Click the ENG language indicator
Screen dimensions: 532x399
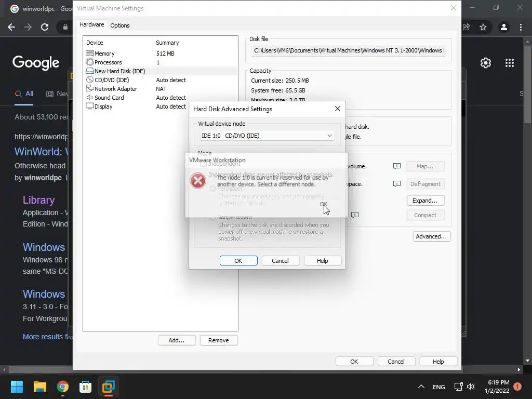pyautogui.click(x=438, y=387)
